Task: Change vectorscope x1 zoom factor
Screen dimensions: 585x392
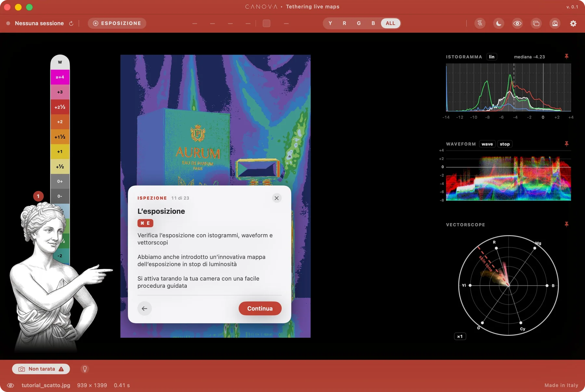Action: 460,336
